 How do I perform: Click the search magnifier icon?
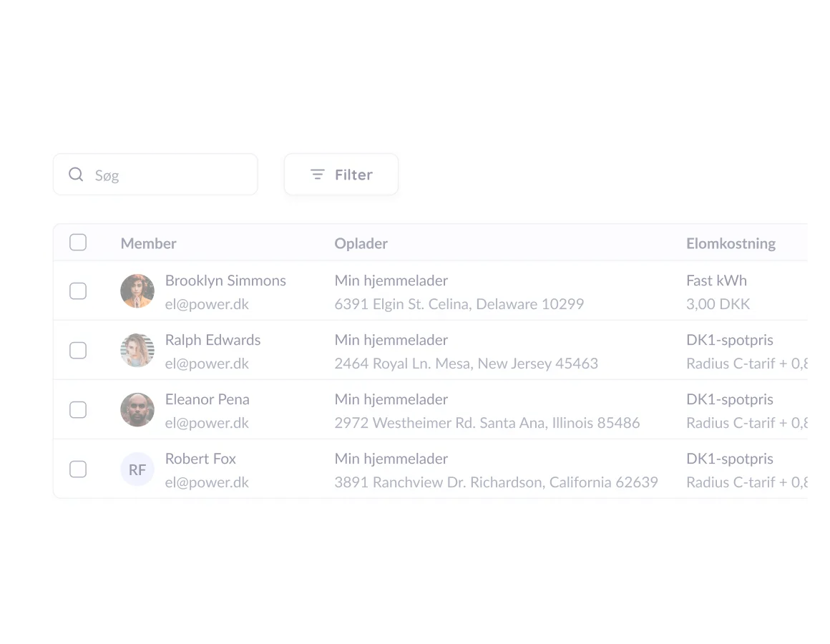point(76,175)
